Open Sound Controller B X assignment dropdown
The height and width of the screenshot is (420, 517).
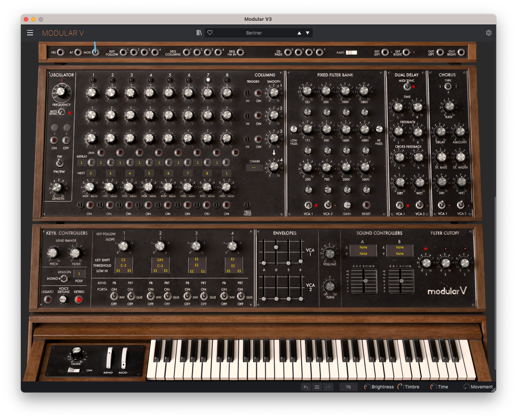400,247
